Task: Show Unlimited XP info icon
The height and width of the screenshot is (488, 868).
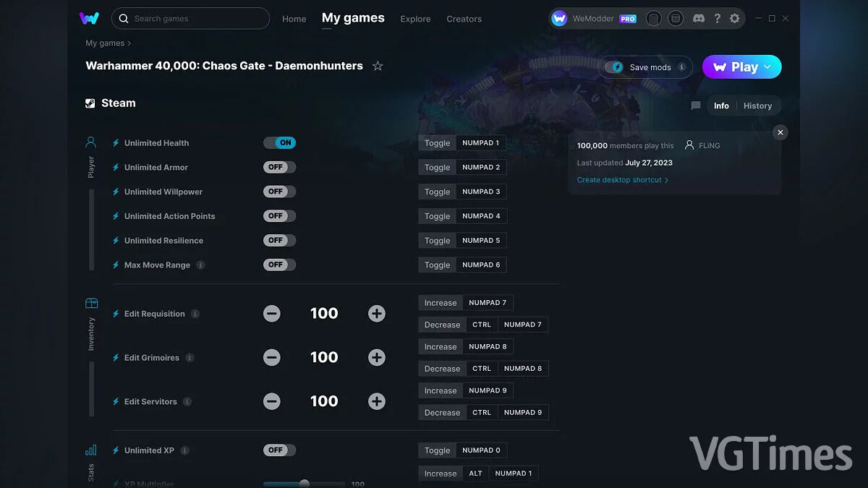Action: [184, 450]
